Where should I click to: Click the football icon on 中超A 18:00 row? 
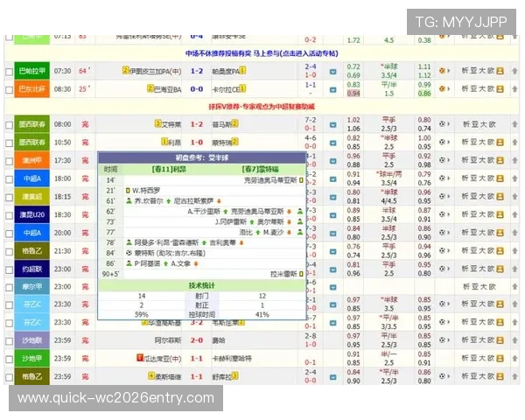pyautogui.click(x=443, y=178)
